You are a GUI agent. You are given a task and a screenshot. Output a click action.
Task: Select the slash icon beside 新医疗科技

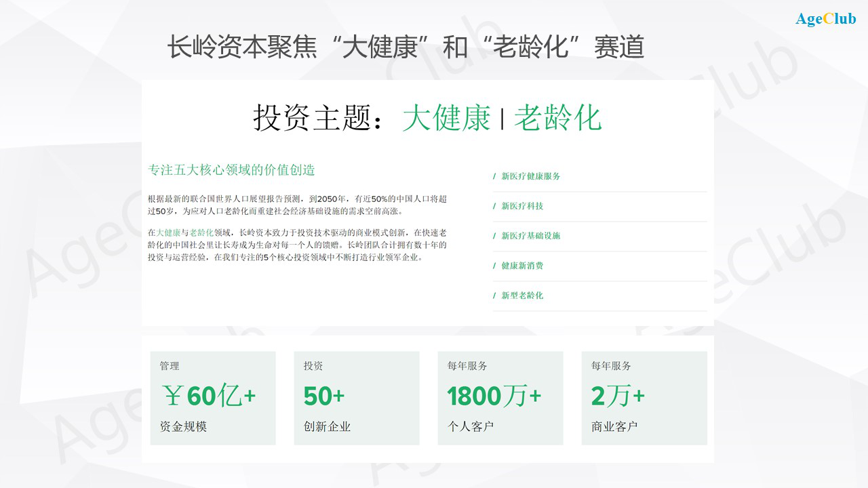pyautogui.click(x=494, y=206)
